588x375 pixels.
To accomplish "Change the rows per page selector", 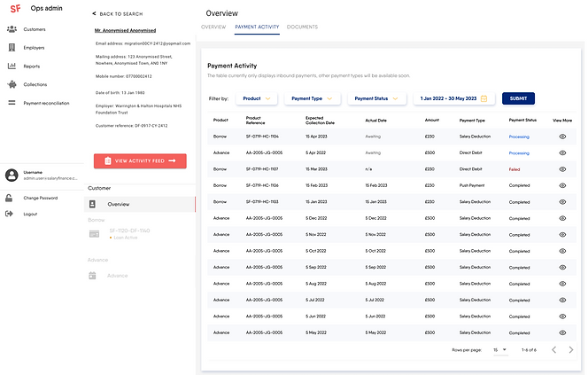I will [500, 350].
